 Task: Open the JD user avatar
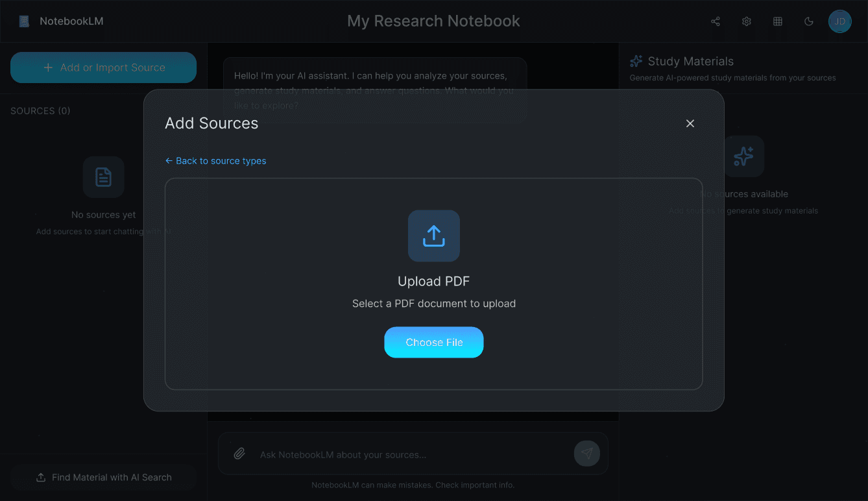coord(840,21)
